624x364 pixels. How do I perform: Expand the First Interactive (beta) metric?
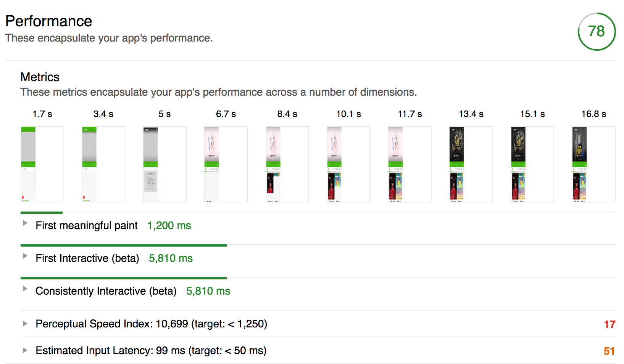pyautogui.click(x=25, y=256)
